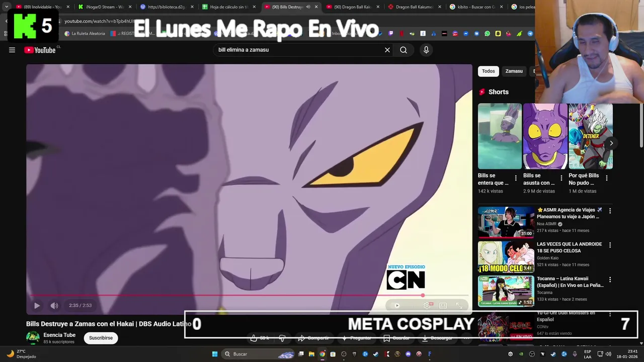Click the progress bar scrubber dot
This screenshot has width=644, height=362.
pyautogui.click(x=423, y=296)
